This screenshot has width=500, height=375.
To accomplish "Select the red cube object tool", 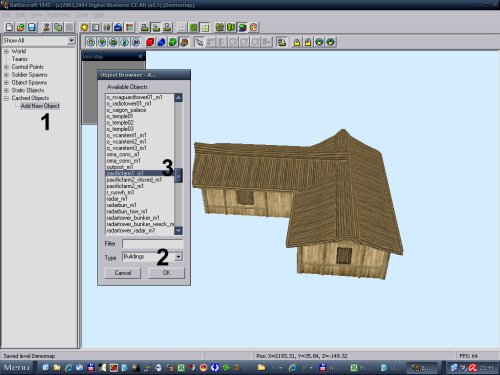I will (x=150, y=42).
